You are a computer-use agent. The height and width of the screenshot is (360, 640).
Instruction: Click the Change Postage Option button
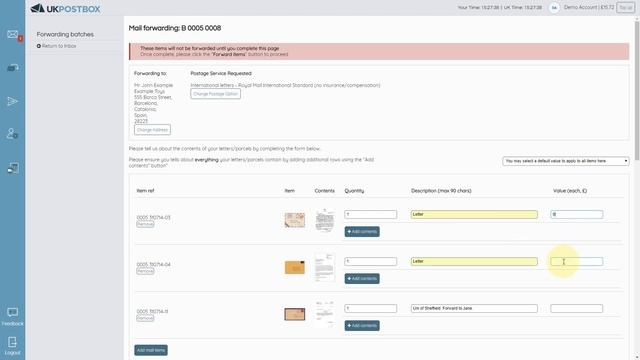pos(216,94)
